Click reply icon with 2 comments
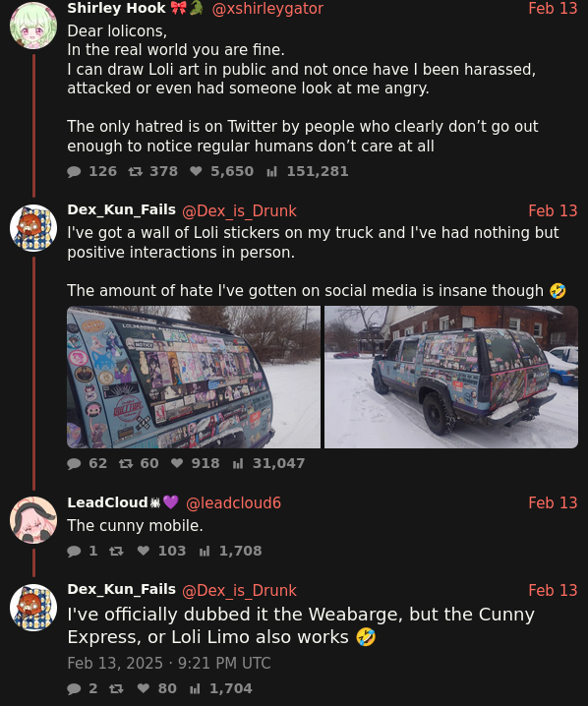Viewport: 588px width, 706px height. point(74,688)
